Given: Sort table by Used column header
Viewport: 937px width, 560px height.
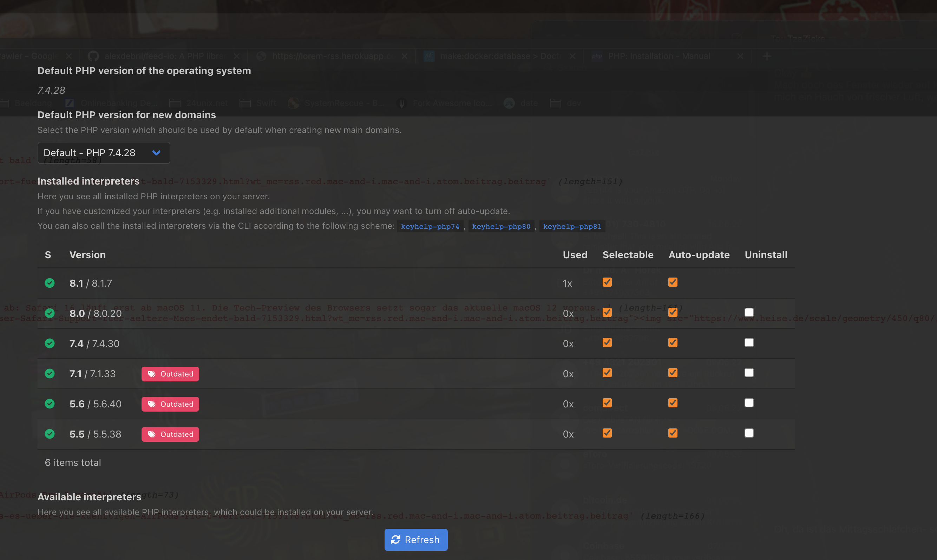Looking at the screenshot, I should (575, 255).
